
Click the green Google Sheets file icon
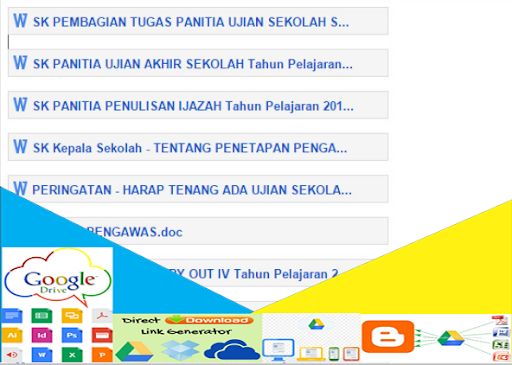[42, 316]
